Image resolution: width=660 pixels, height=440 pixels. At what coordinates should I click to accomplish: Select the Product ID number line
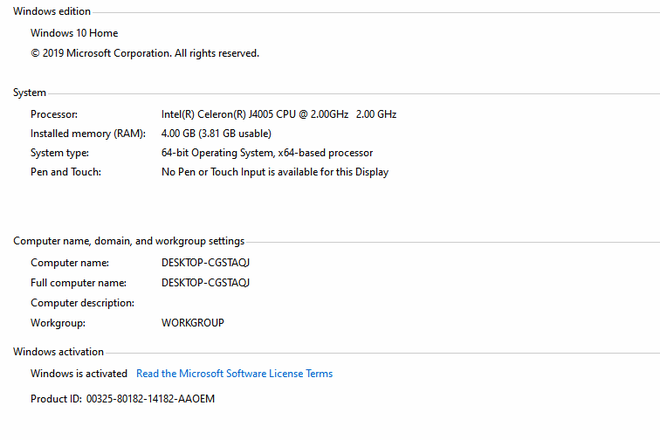pyautogui.click(x=123, y=399)
